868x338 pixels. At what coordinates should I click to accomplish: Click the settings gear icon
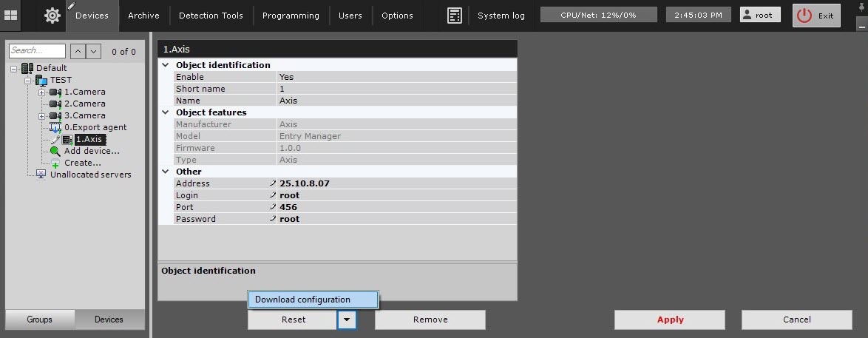click(x=52, y=16)
